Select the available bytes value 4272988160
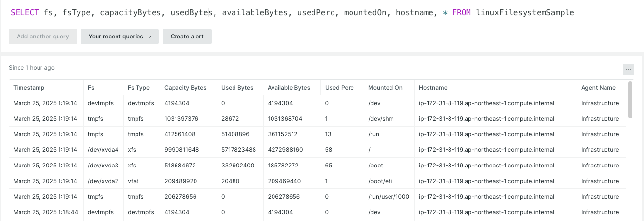 pyautogui.click(x=285, y=150)
